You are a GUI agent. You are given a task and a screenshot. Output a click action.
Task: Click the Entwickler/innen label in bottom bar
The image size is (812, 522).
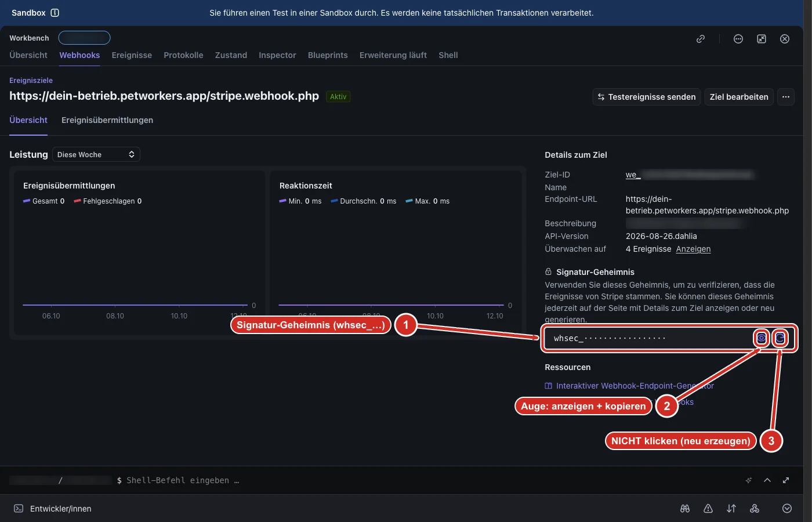pyautogui.click(x=61, y=509)
